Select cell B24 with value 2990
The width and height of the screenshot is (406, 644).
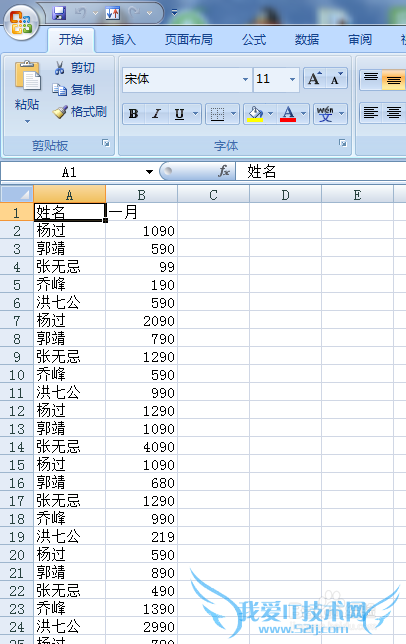pyautogui.click(x=141, y=626)
